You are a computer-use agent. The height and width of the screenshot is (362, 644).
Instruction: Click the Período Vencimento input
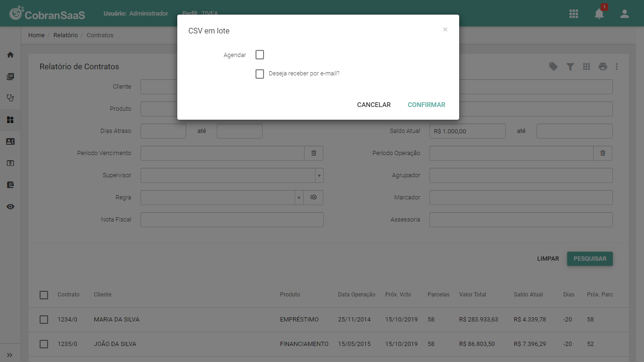click(x=223, y=153)
